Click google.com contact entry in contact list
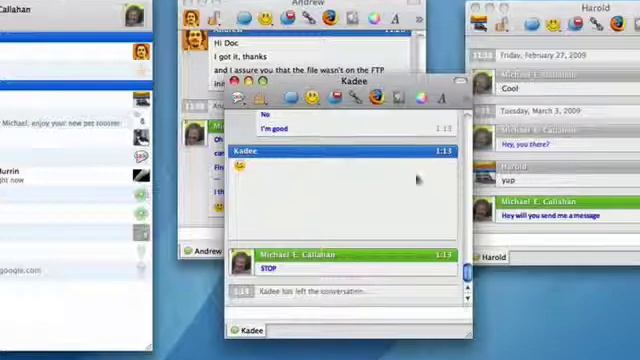640x360 pixels. 76,270
